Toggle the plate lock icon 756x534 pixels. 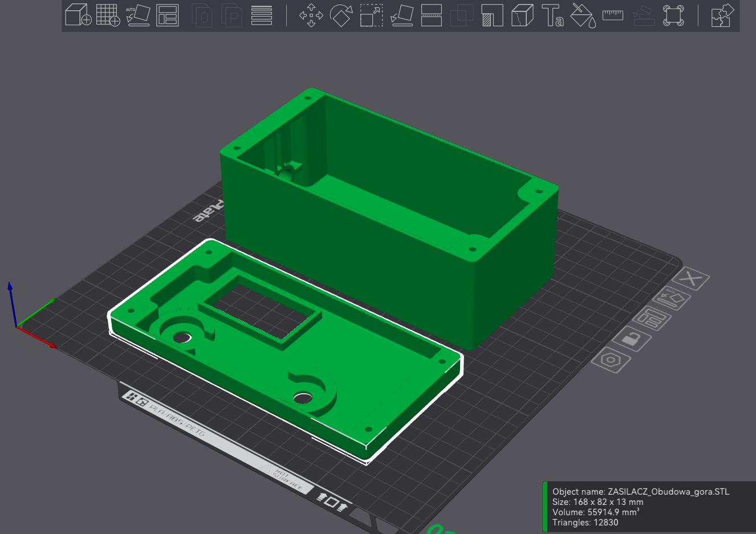631,339
